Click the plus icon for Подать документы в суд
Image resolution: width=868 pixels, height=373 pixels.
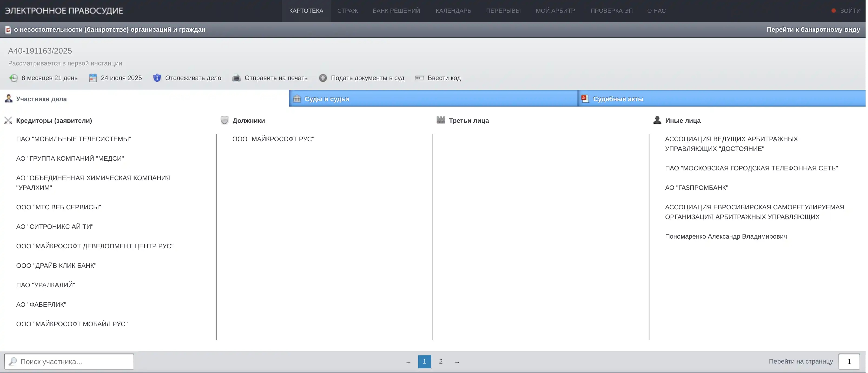322,78
